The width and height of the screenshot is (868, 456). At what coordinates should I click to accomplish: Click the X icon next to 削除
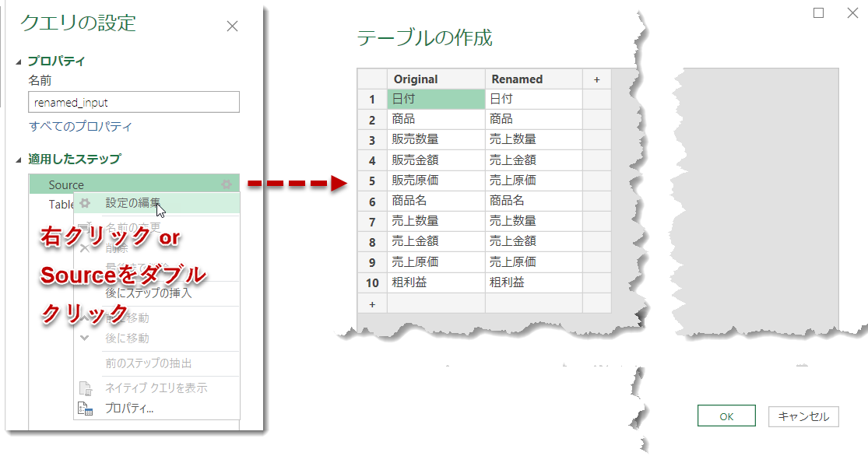[x=83, y=248]
